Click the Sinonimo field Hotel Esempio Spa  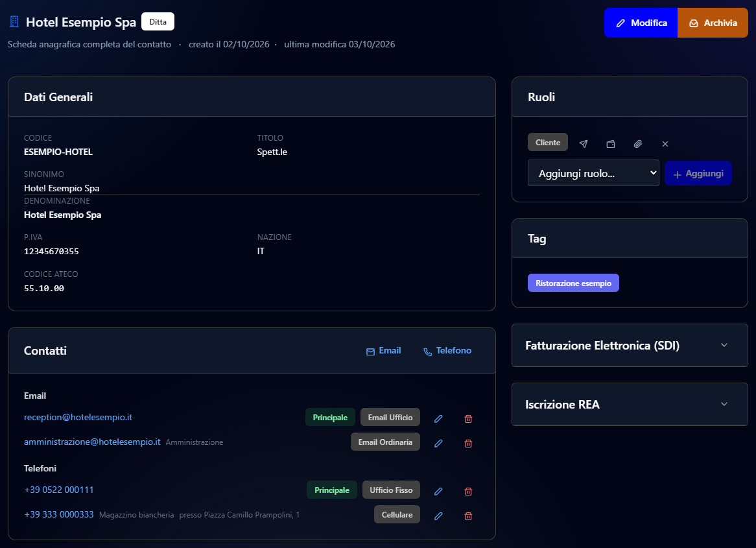tap(62, 188)
